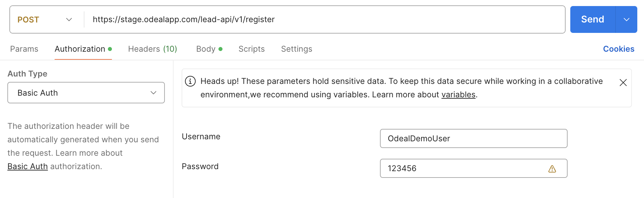Open the Scripts tab
The width and height of the screenshot is (644, 198).
[x=251, y=49]
